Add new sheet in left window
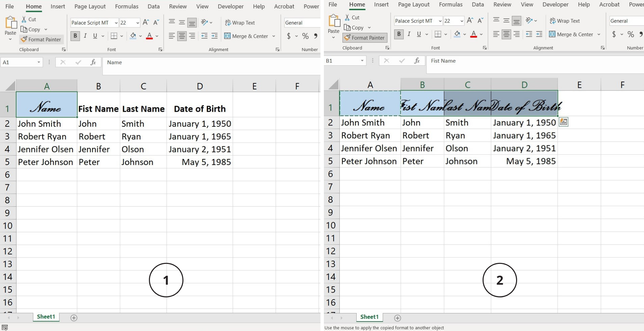Image resolution: width=644 pixels, height=331 pixels. (x=74, y=318)
